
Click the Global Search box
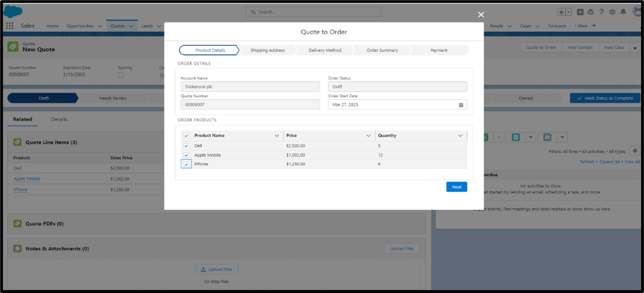pyautogui.click(x=314, y=12)
